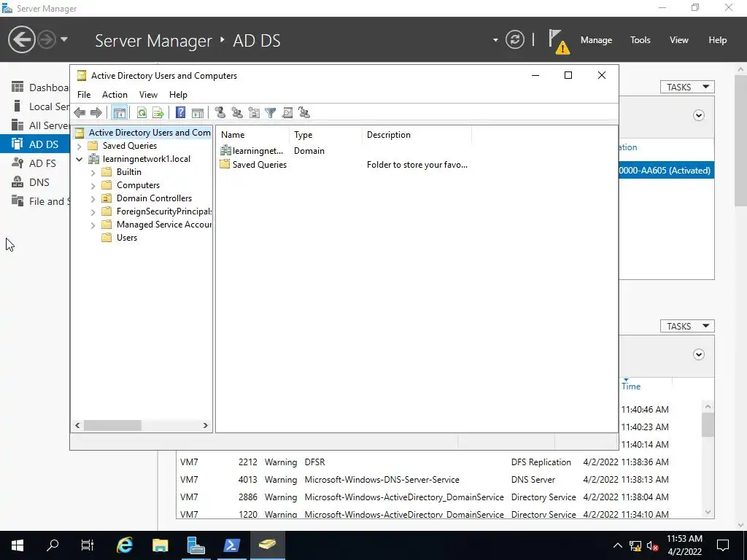Open View menu in ADUC window
The height and width of the screenshot is (560, 747).
148,95
